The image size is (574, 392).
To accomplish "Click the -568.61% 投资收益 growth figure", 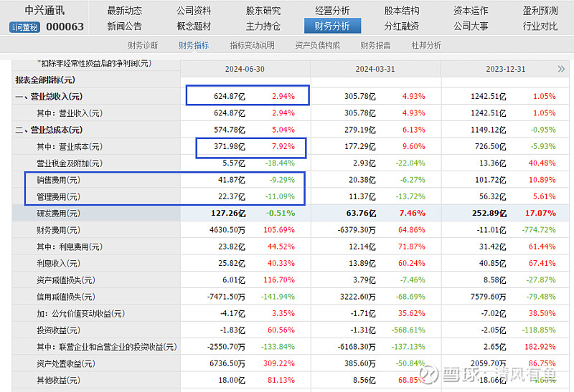I will pos(408,330).
